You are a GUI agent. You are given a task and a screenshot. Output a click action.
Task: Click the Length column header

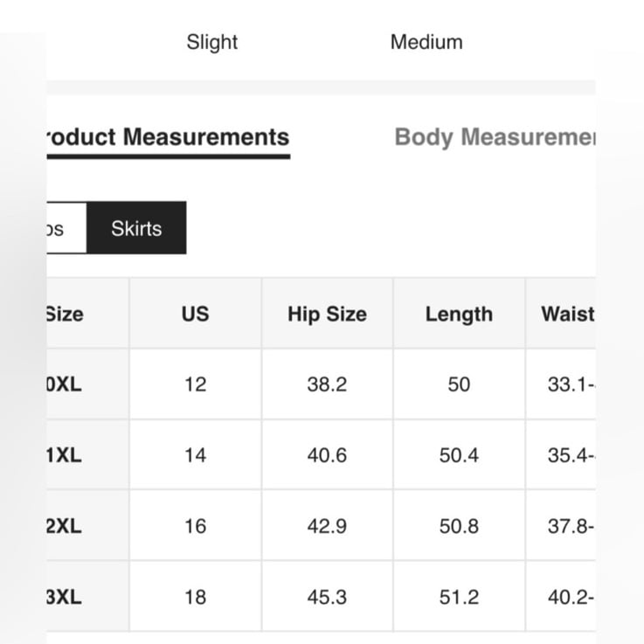[x=459, y=314]
